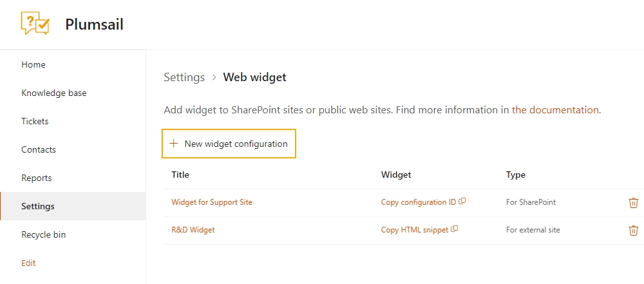Image resolution: width=644 pixels, height=284 pixels.
Task: Open the Reports navigation item
Action: tap(37, 178)
